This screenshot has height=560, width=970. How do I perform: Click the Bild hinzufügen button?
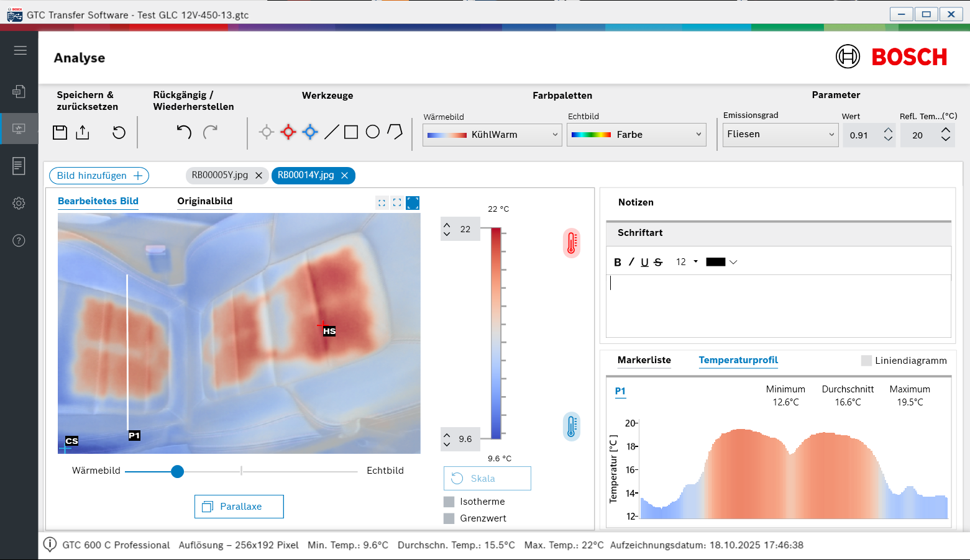99,176
